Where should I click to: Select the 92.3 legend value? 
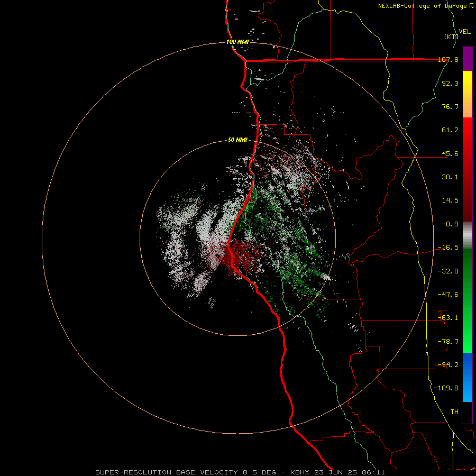pyautogui.click(x=450, y=83)
